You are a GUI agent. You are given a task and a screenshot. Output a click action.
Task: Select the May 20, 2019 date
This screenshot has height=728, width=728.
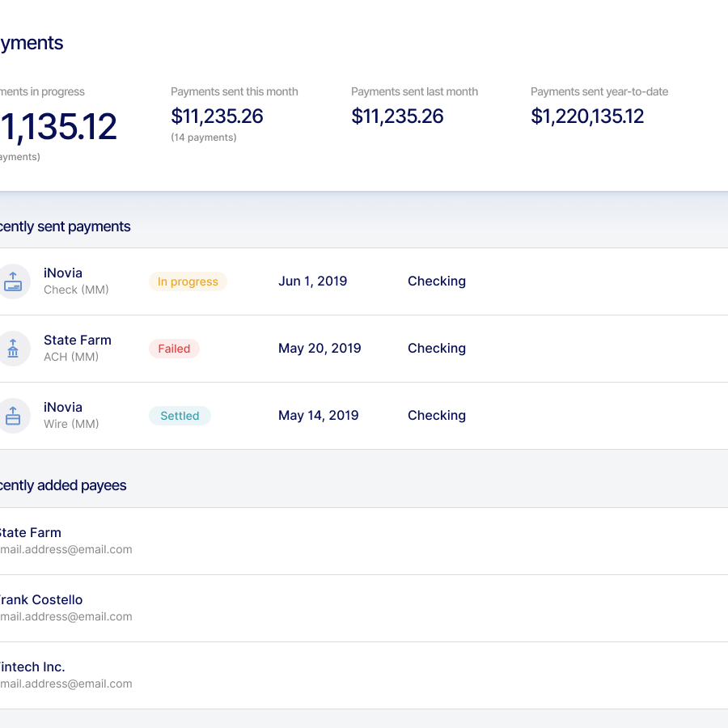coord(320,348)
